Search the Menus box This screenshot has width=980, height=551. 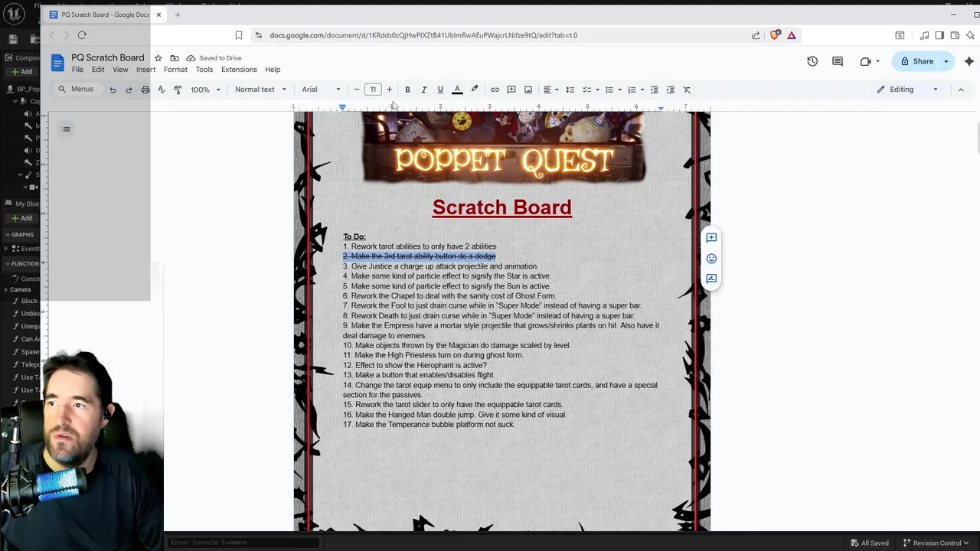tap(76, 90)
